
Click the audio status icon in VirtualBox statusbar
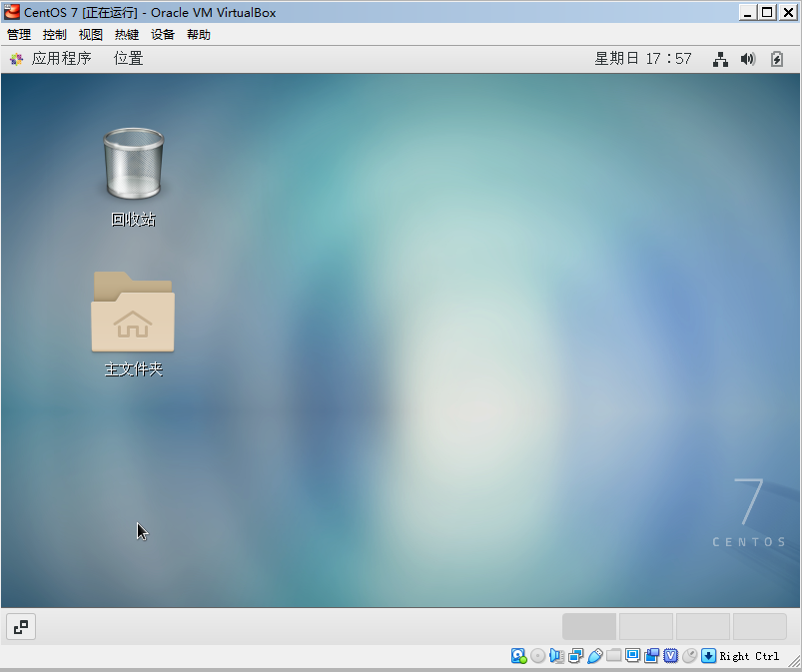click(556, 656)
